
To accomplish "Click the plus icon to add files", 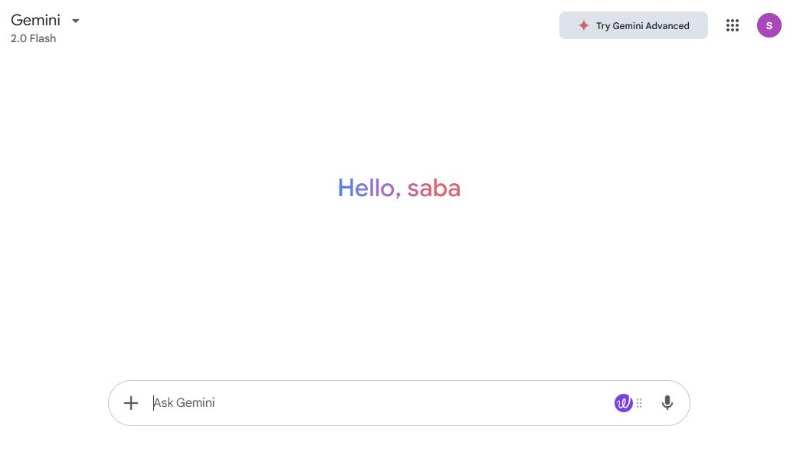I will pos(131,403).
